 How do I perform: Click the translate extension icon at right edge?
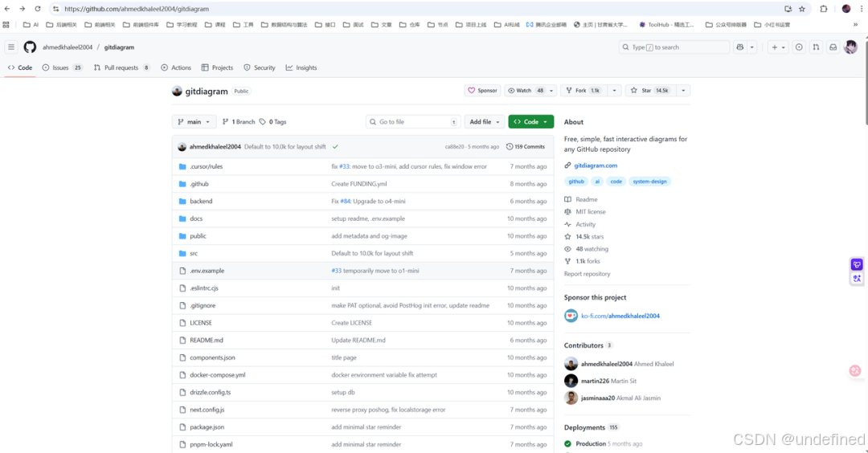pos(857,278)
